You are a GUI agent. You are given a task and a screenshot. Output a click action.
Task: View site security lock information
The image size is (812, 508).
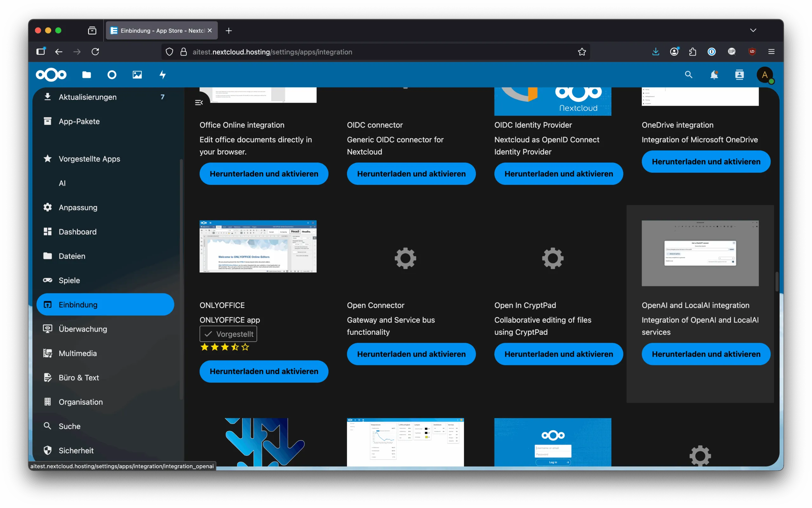184,52
